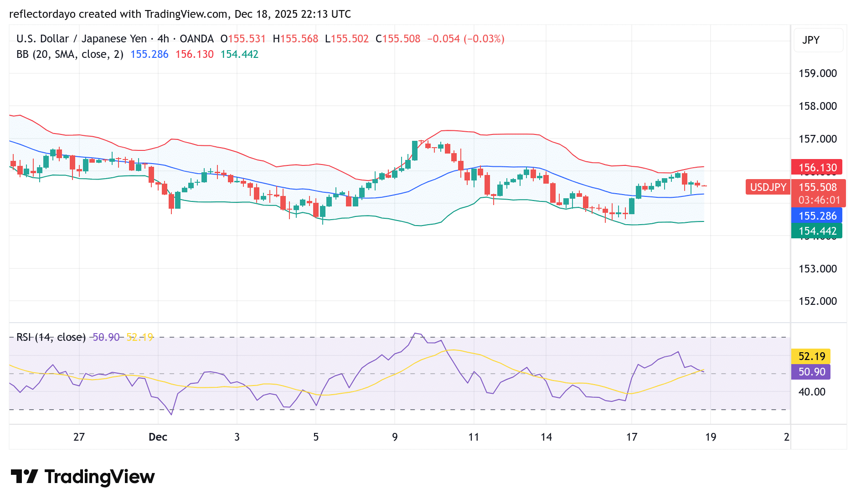Click the 50.90 purple RSI axis label
Image resolution: width=856 pixels, height=504 pixels.
pos(811,372)
